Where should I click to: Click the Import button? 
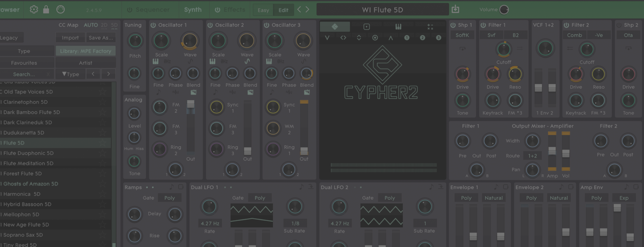click(x=70, y=37)
